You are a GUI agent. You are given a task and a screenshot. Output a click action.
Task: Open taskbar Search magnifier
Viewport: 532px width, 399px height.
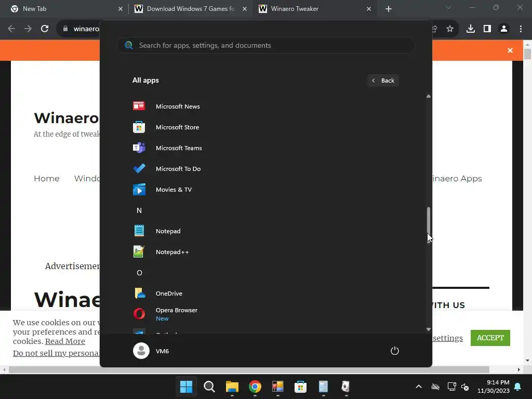point(209,387)
